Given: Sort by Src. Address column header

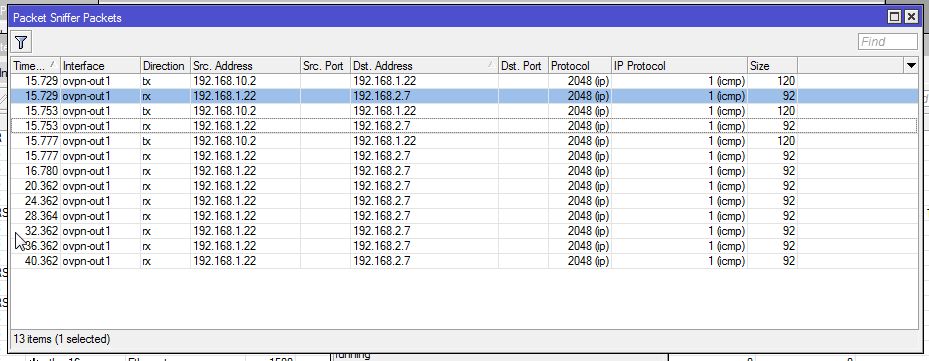Looking at the screenshot, I should coord(245,66).
